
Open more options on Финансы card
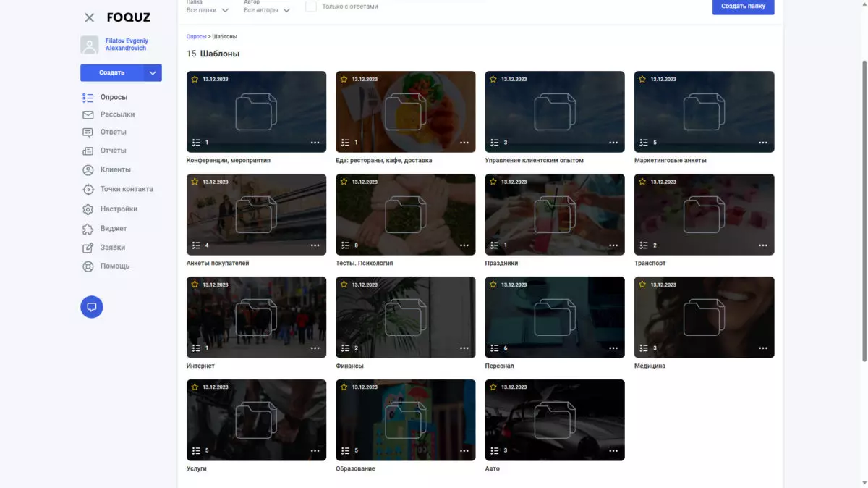tap(464, 348)
